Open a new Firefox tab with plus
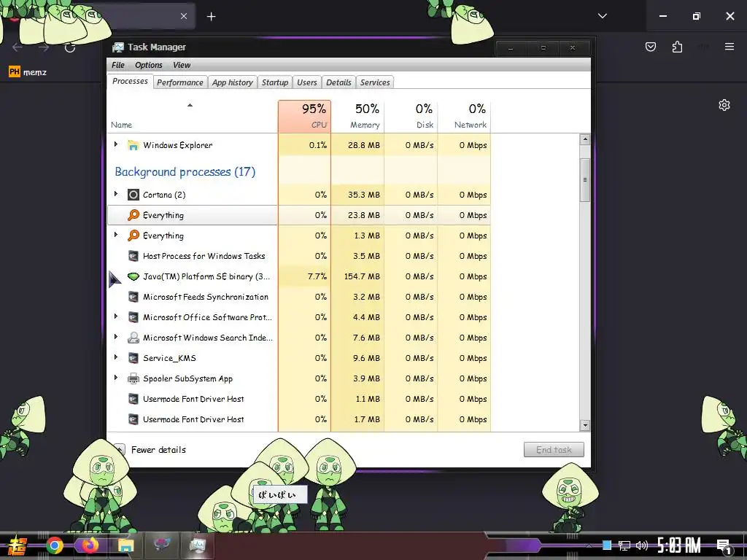Screen dimensions: 747x560 click(212, 17)
